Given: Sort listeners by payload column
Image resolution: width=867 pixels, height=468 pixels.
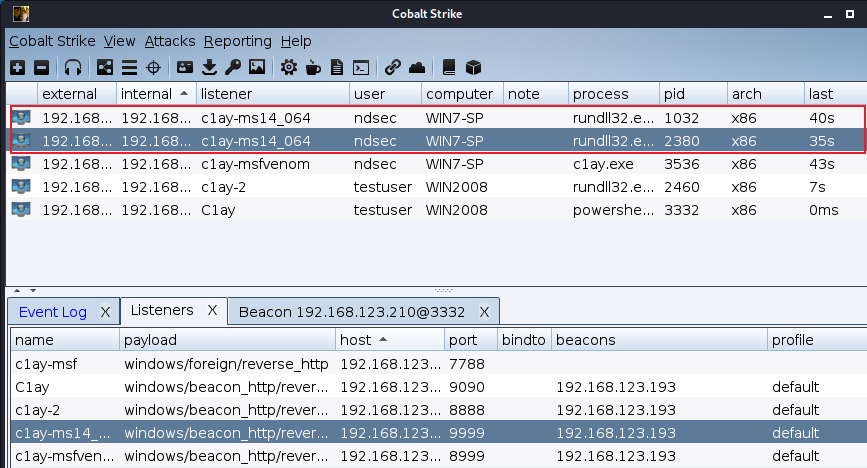Looking at the screenshot, I should 227,340.
